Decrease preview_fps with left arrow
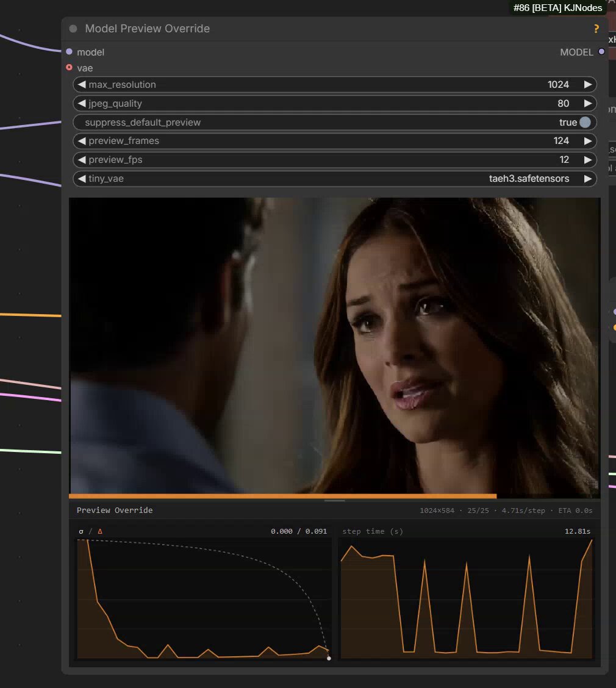 [x=82, y=160]
